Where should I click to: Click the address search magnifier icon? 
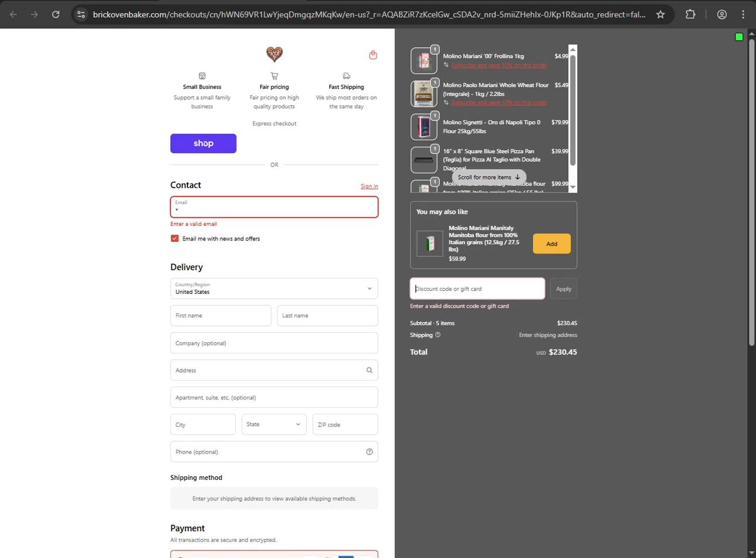tap(369, 370)
